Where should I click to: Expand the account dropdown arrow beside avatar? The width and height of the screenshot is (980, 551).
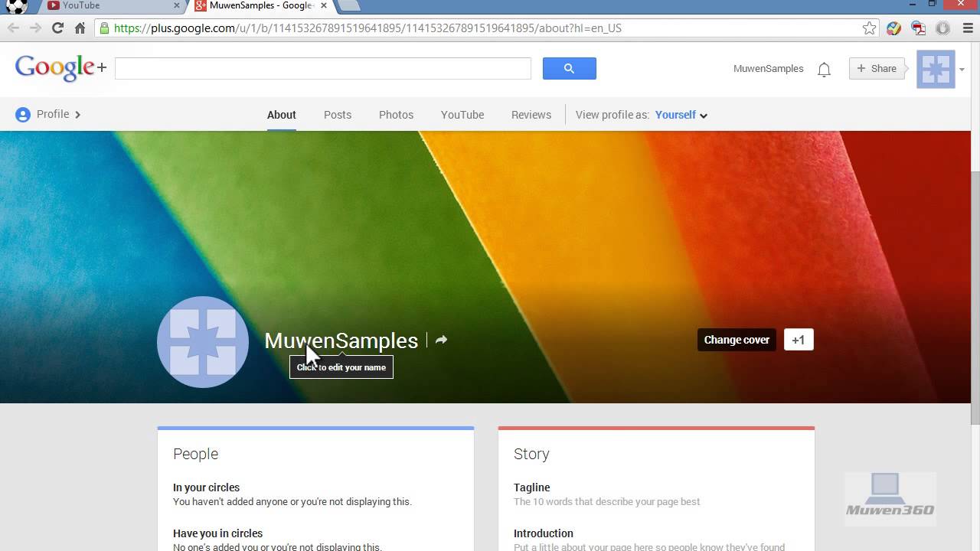tap(962, 70)
